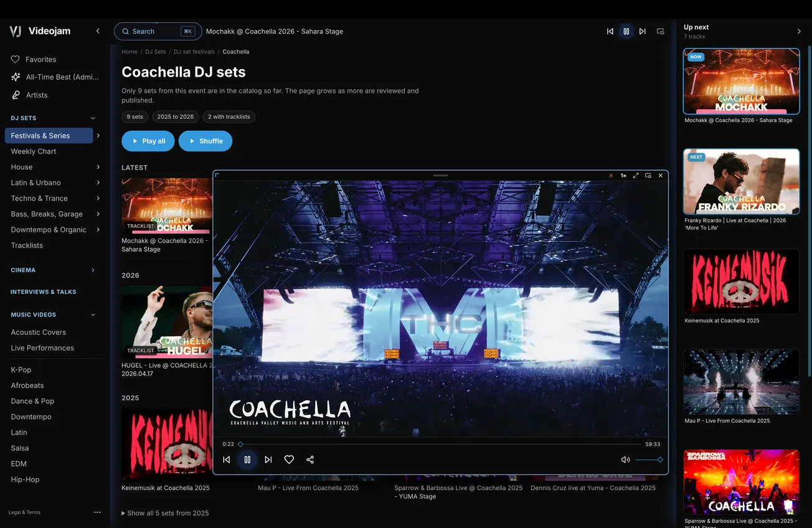The width and height of the screenshot is (812, 528).
Task: Expand the Bass, Breaks, Garage submenu arrow
Action: [98, 214]
